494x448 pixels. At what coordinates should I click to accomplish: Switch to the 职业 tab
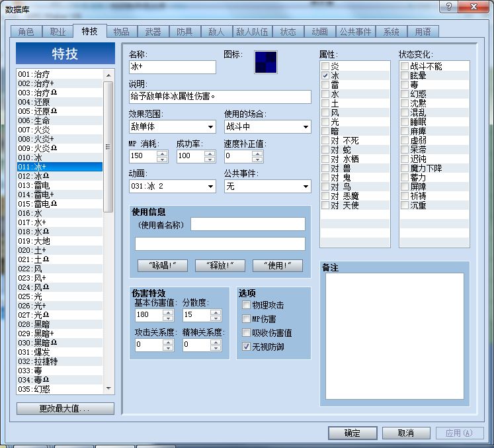pyautogui.click(x=58, y=32)
